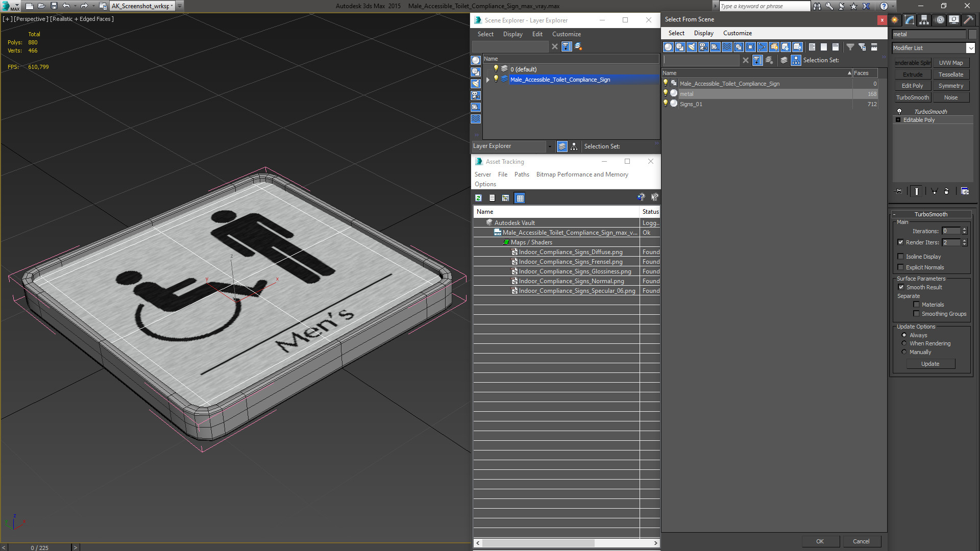The width and height of the screenshot is (980, 551).
Task: Increase the Iterations spinner value
Action: tap(964, 229)
